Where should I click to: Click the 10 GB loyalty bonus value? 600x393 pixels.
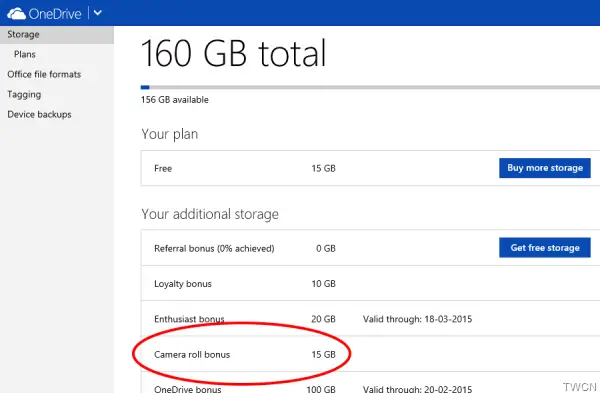point(323,284)
